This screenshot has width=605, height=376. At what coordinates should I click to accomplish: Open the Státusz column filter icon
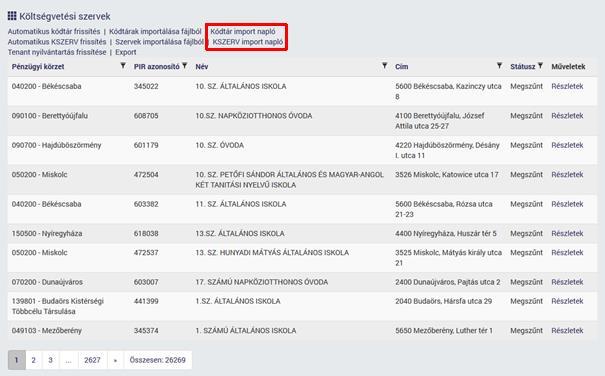540,66
